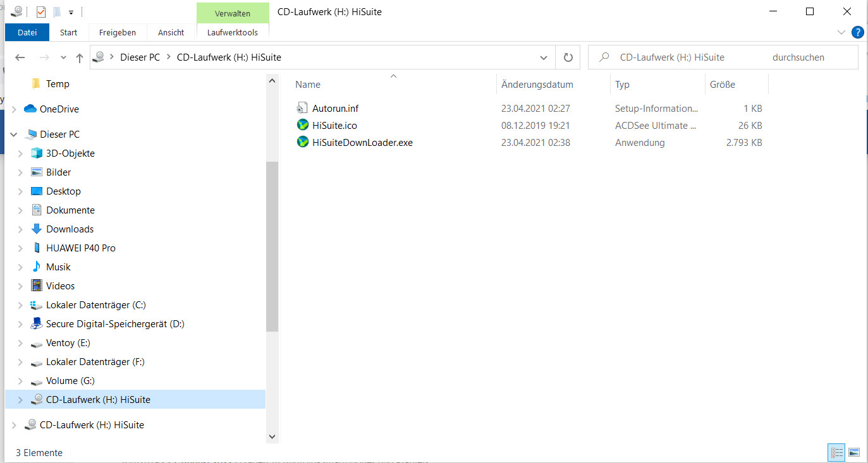868x463 pixels.
Task: Click the OneDrive cloud icon
Action: coord(30,109)
